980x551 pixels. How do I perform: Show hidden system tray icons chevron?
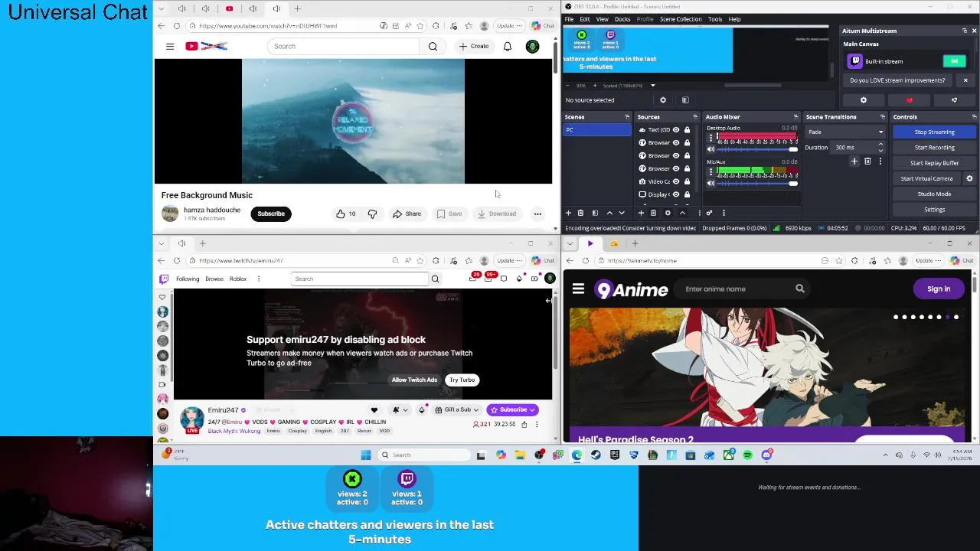coord(886,455)
